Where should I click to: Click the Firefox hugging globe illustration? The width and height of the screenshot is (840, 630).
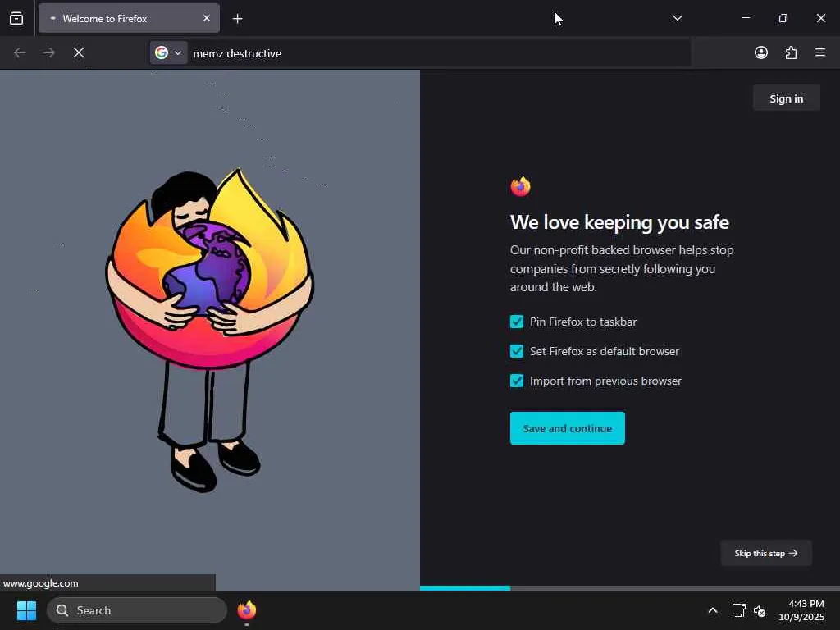(x=209, y=330)
